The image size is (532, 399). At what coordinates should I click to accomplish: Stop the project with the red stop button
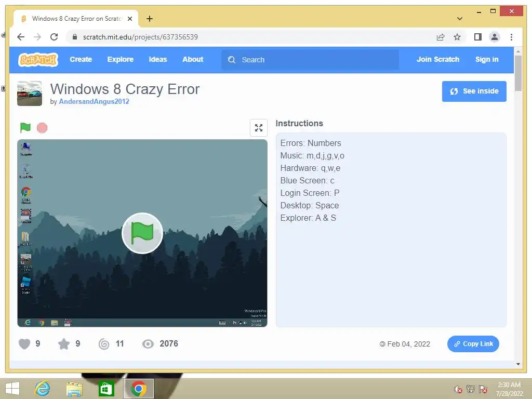[42, 128]
